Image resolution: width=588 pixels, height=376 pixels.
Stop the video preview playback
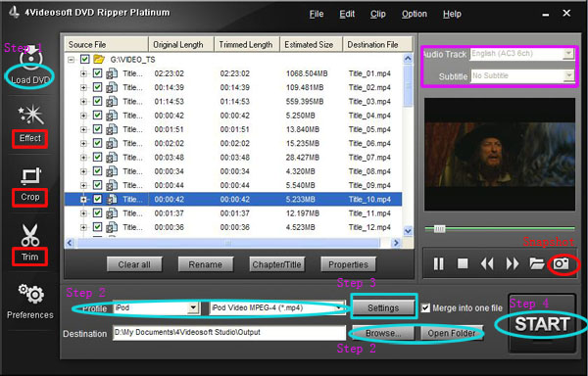(463, 264)
